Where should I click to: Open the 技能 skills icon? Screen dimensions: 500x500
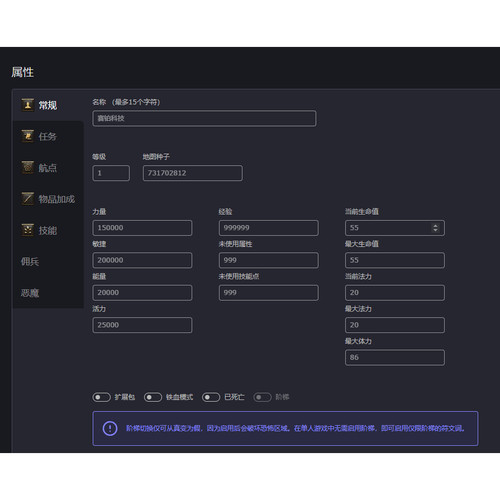[x=28, y=230]
